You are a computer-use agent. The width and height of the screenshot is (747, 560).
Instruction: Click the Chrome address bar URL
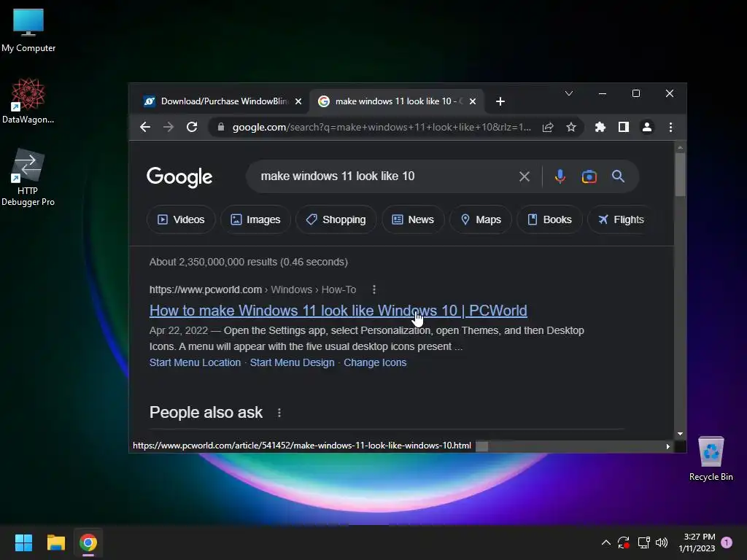point(381,127)
